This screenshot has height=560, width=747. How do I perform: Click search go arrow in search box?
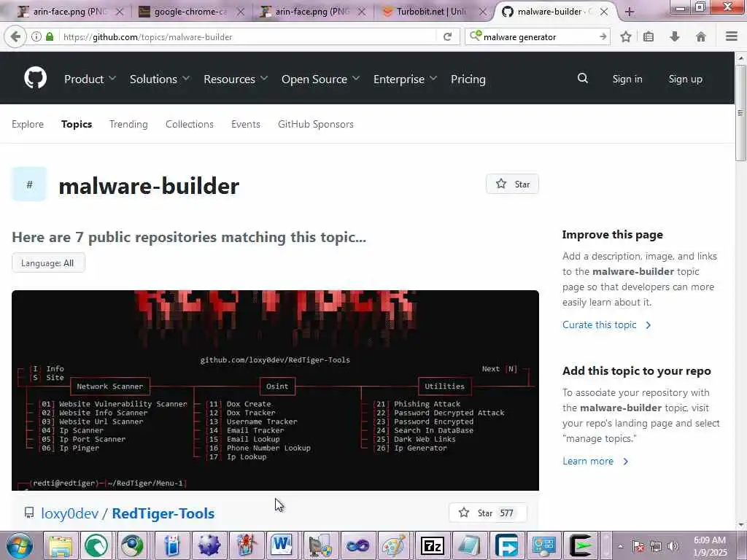click(x=603, y=36)
